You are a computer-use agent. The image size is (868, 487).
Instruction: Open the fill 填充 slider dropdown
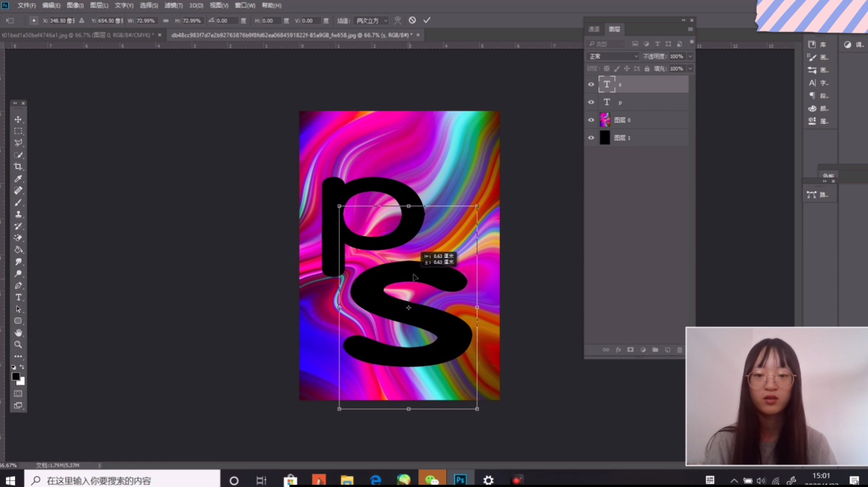click(x=690, y=69)
